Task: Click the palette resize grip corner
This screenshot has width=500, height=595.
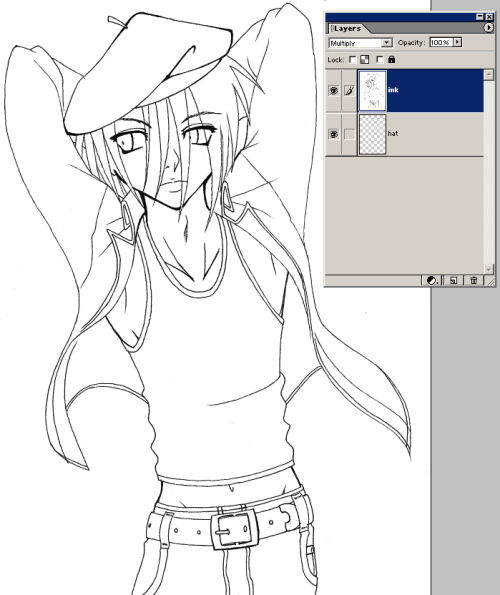Action: click(491, 281)
